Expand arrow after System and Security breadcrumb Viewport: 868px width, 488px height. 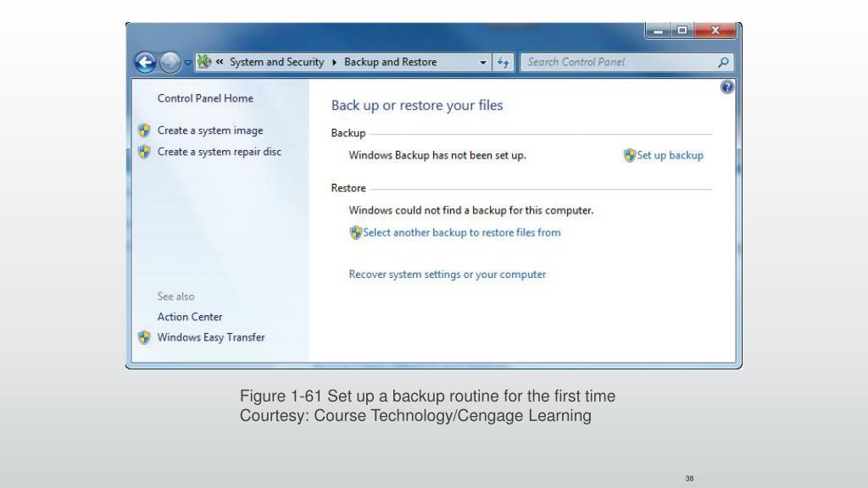tap(334, 62)
